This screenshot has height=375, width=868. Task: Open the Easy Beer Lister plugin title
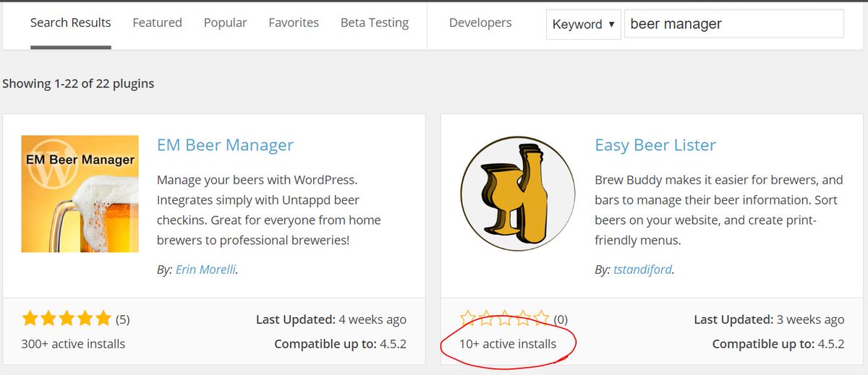tap(655, 145)
